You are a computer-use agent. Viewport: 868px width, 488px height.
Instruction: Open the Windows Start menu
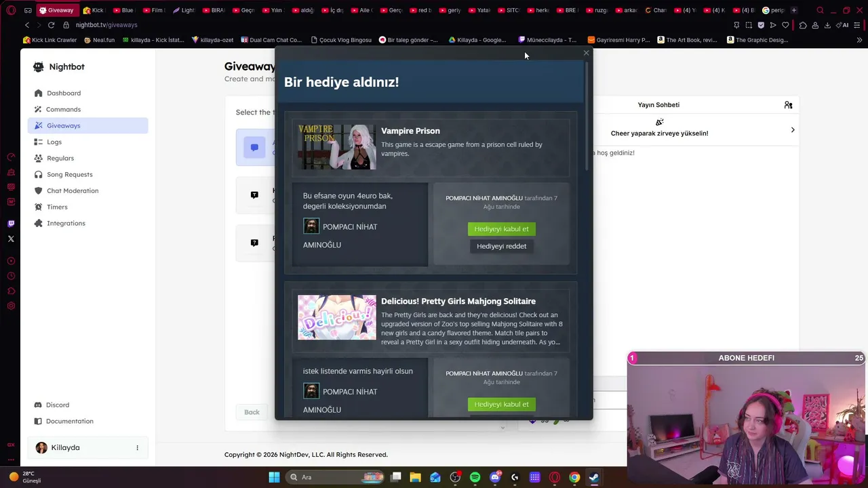coord(274,477)
